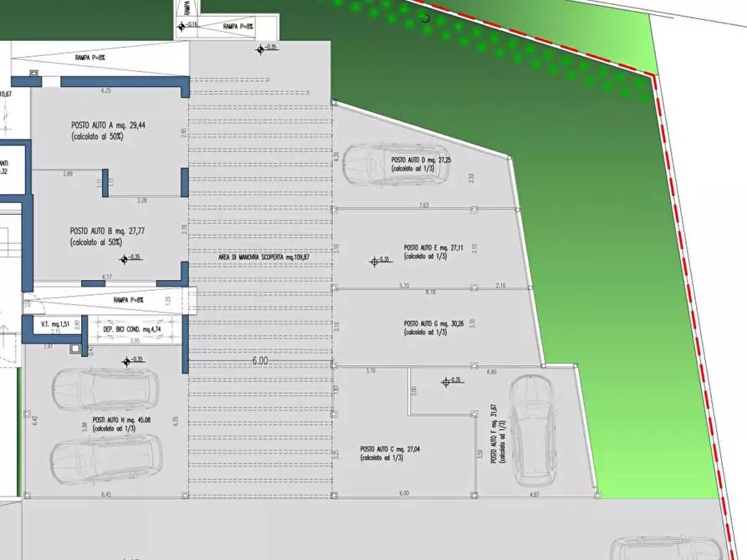The image size is (747, 560).
Task: Click the Posto Auto A mq. 29,44 label
Action: [110, 124]
